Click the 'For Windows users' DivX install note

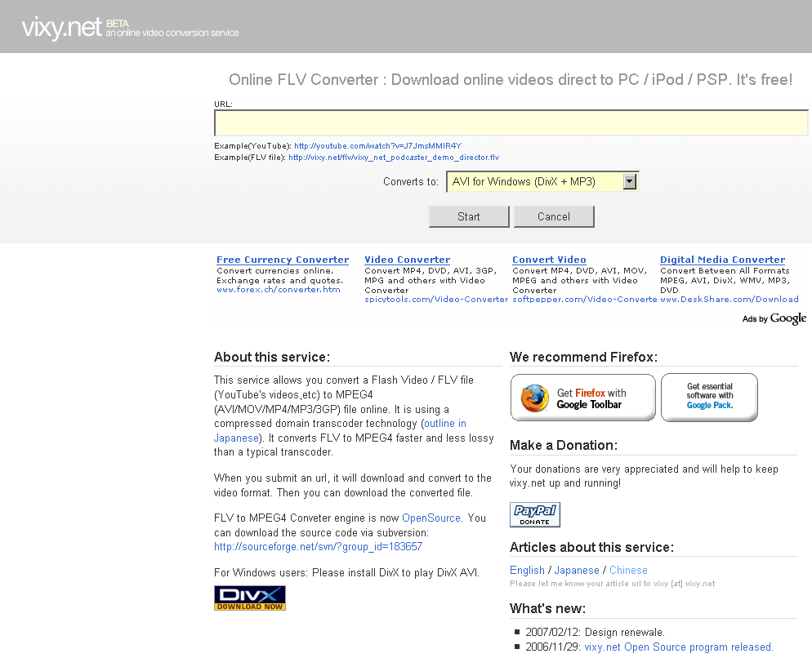[346, 572]
